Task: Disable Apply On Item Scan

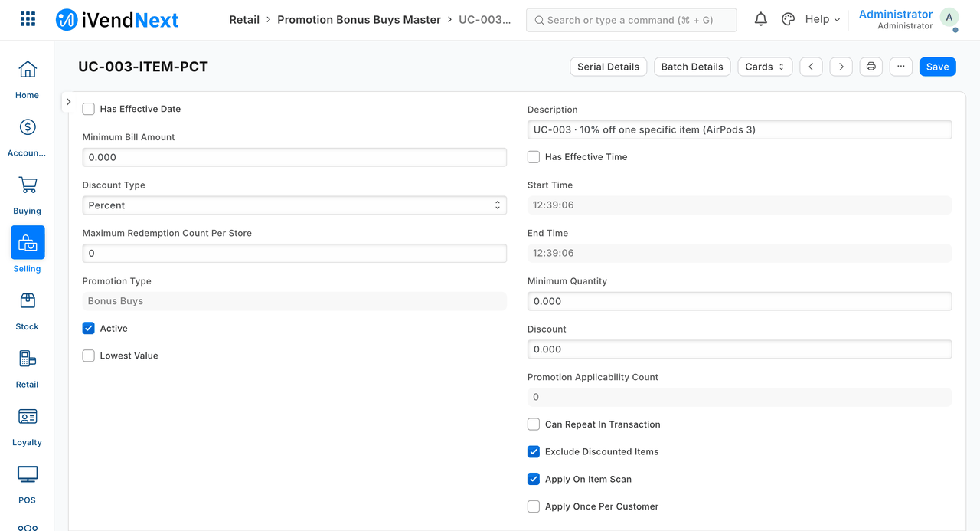Action: tap(534, 479)
